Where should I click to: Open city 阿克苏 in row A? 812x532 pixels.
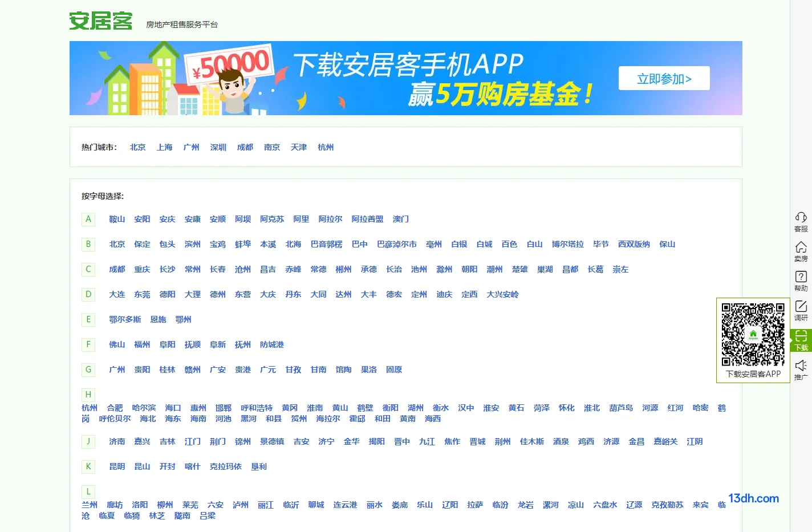point(271,219)
